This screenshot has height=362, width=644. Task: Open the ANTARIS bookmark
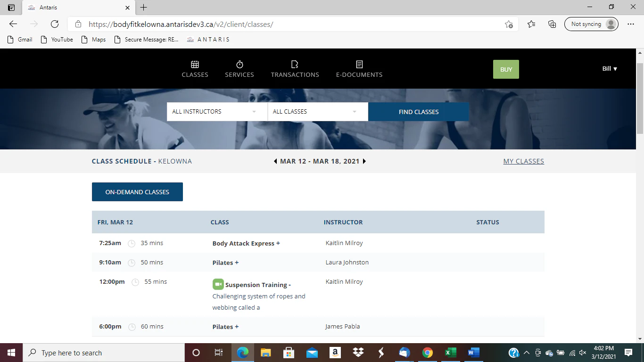[x=208, y=40]
